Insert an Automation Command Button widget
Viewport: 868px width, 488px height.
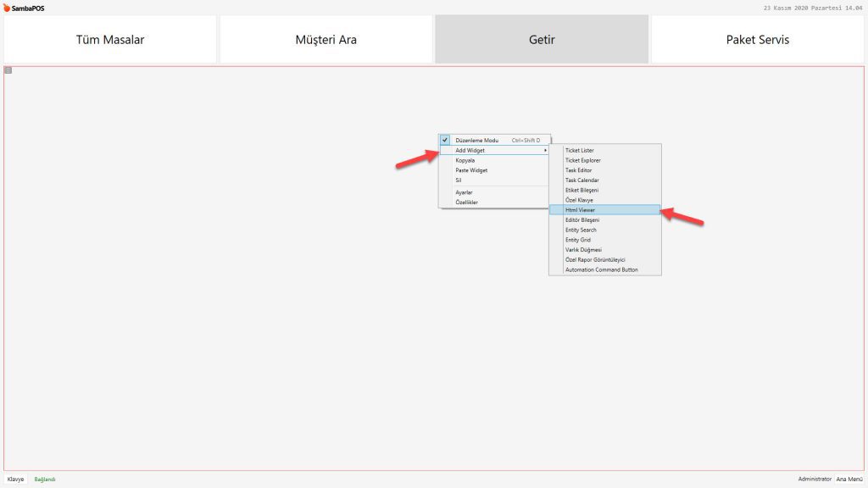click(x=601, y=269)
